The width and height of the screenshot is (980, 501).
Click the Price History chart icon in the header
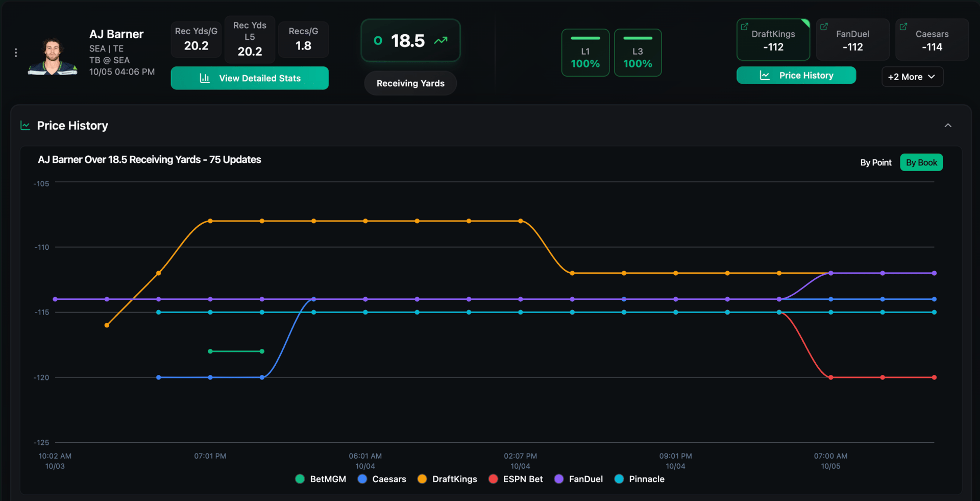pos(25,126)
